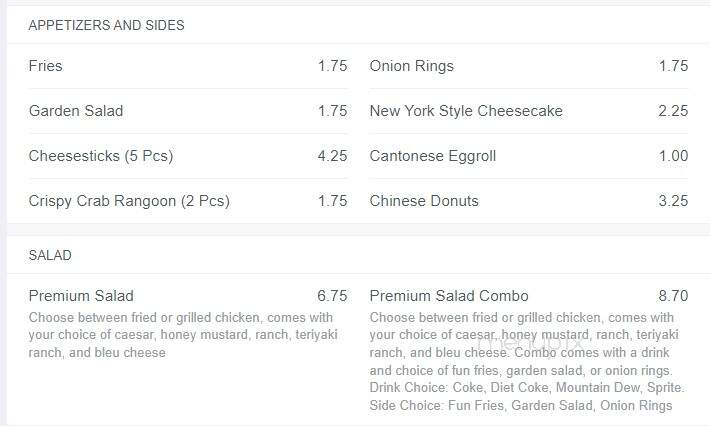Screen dimensions: 710x426
Task: Open the Premium Salad Combo item
Action: coord(529,350)
